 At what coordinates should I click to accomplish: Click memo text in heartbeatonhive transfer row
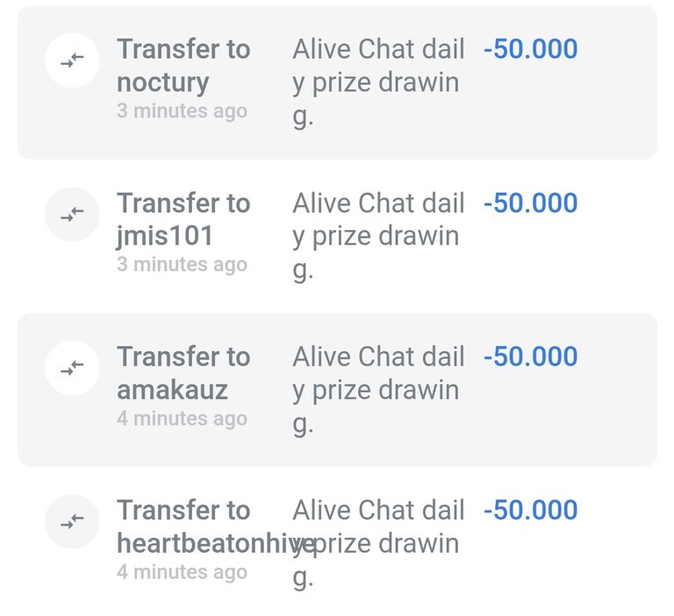coord(378,543)
